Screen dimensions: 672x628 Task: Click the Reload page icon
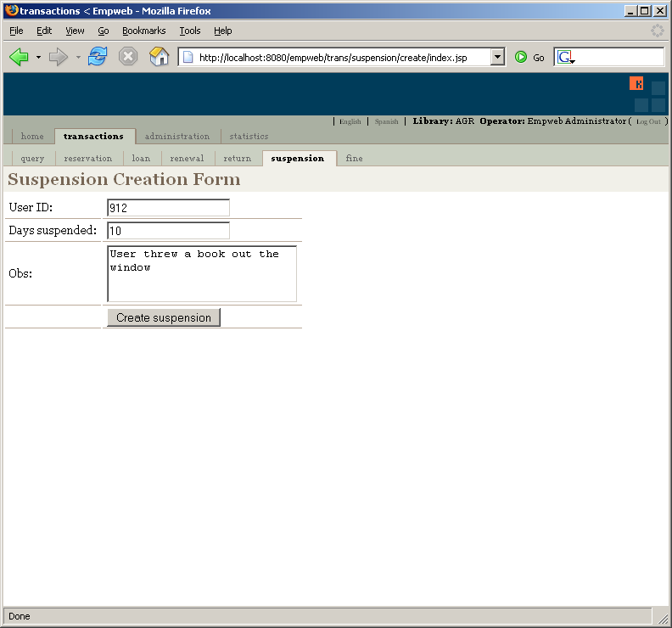click(98, 57)
